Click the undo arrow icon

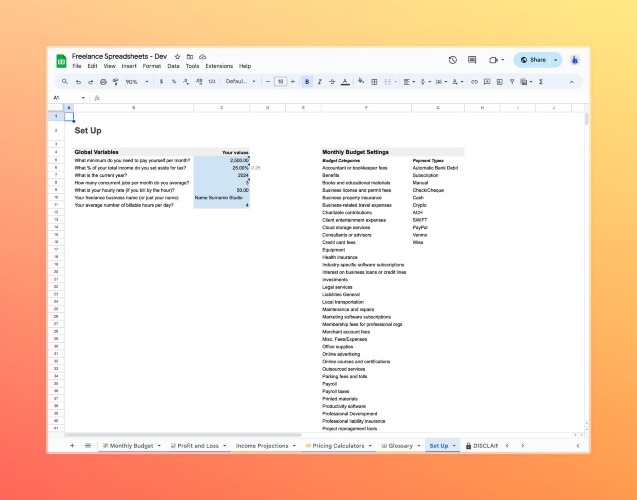[x=78, y=82]
